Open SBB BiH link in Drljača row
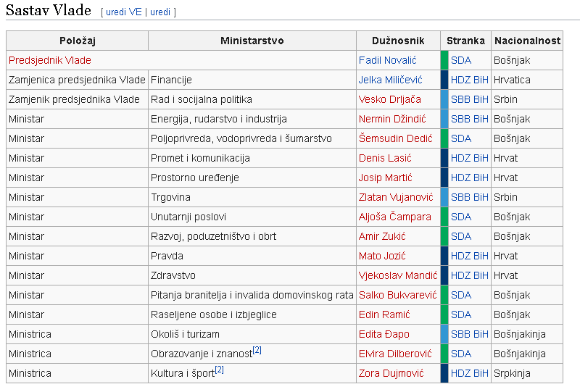This screenshot has height=392, width=580. click(469, 99)
